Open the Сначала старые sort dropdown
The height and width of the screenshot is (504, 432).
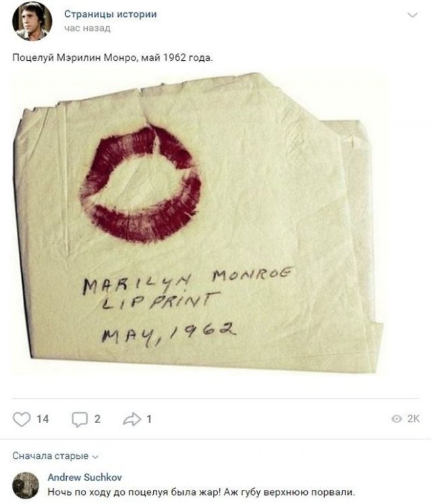tap(55, 456)
